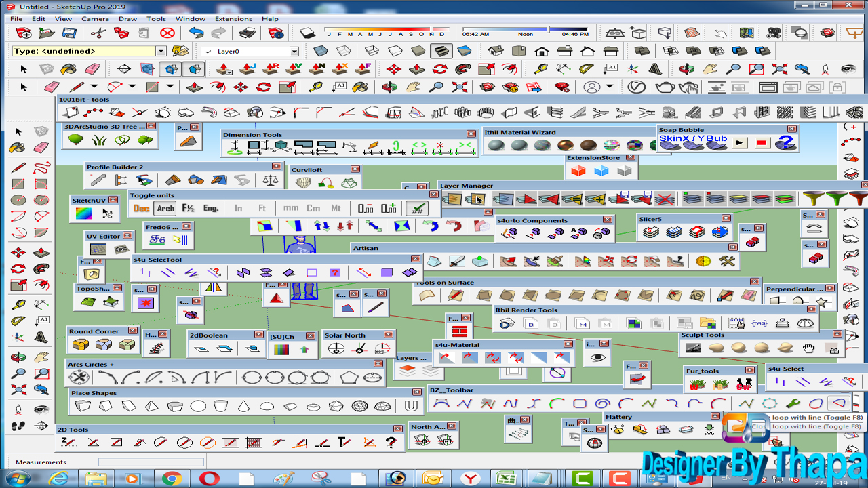Open a model with the folder icon
868x488 pixels.
click(46, 33)
